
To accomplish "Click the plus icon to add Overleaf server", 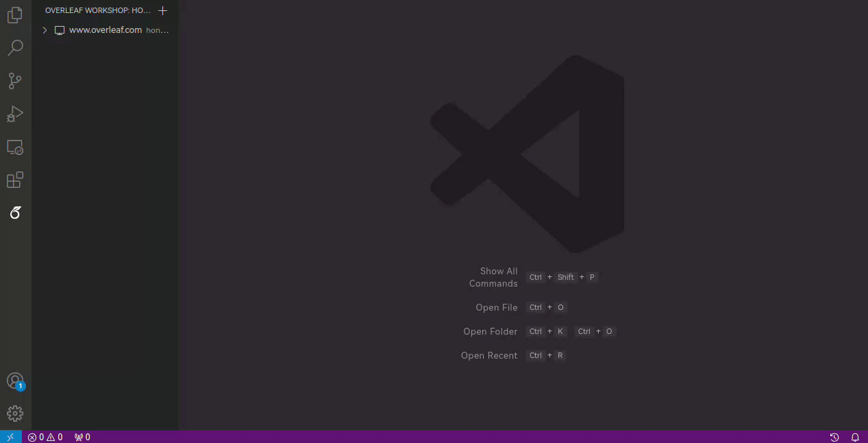I will [x=162, y=10].
